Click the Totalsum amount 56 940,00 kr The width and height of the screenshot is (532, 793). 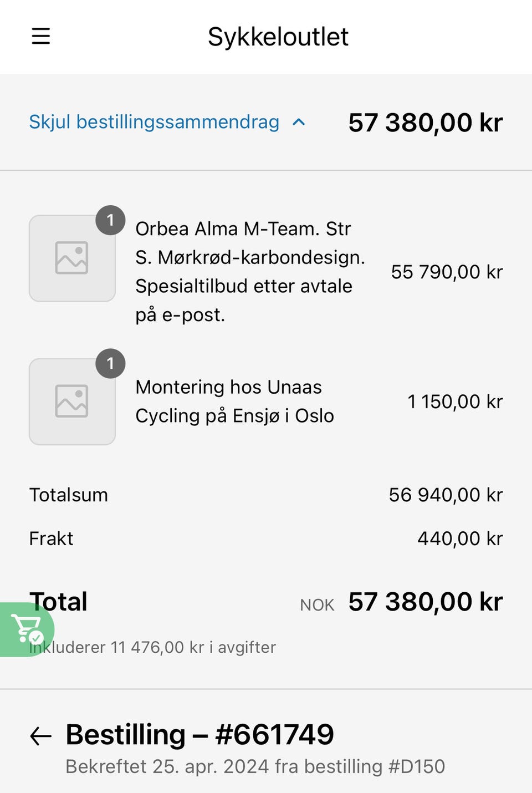[x=446, y=495]
